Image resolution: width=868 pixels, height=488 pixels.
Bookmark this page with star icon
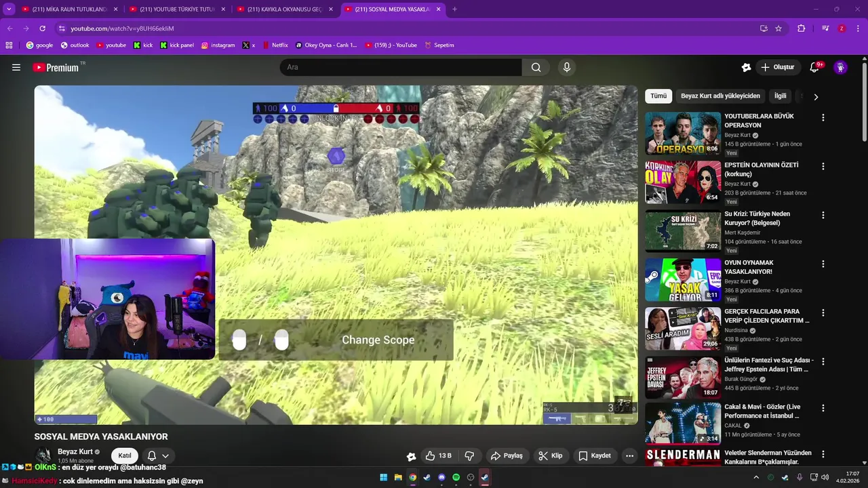coord(778,28)
